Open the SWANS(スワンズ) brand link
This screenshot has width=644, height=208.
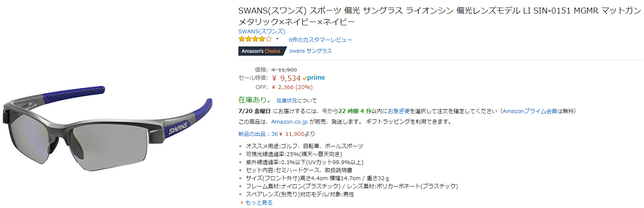coord(262,31)
